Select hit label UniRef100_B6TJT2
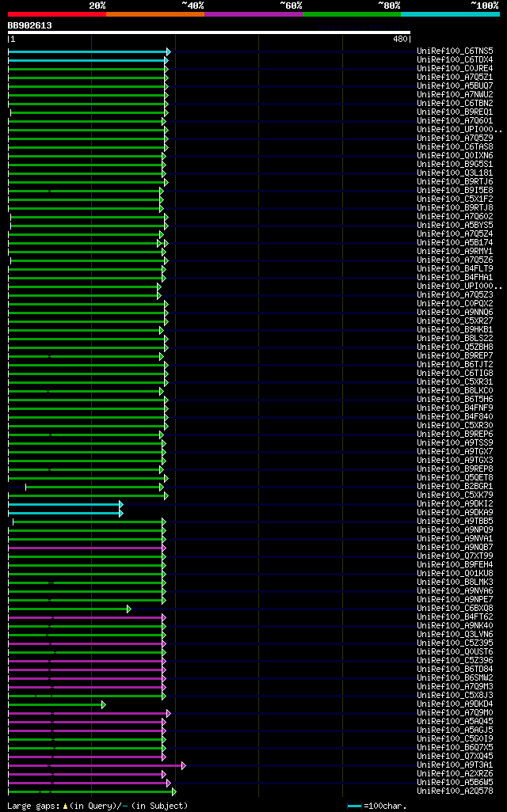 456,364
